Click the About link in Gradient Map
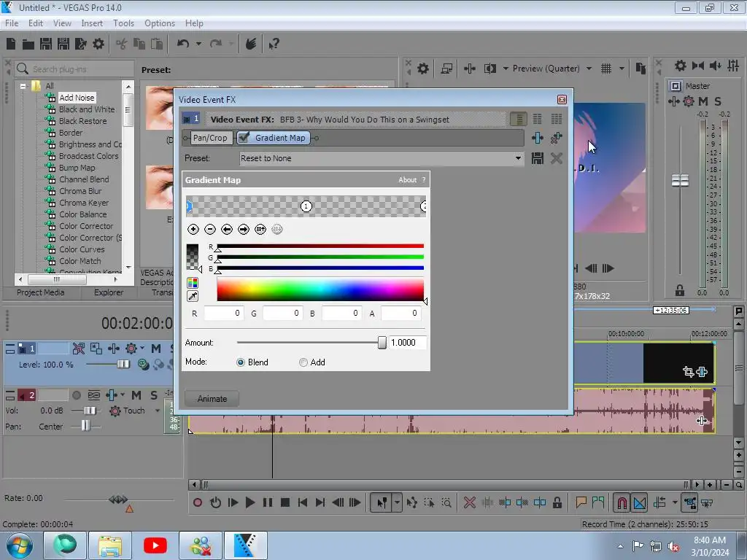Viewport: 747px width, 560px height. tap(407, 180)
